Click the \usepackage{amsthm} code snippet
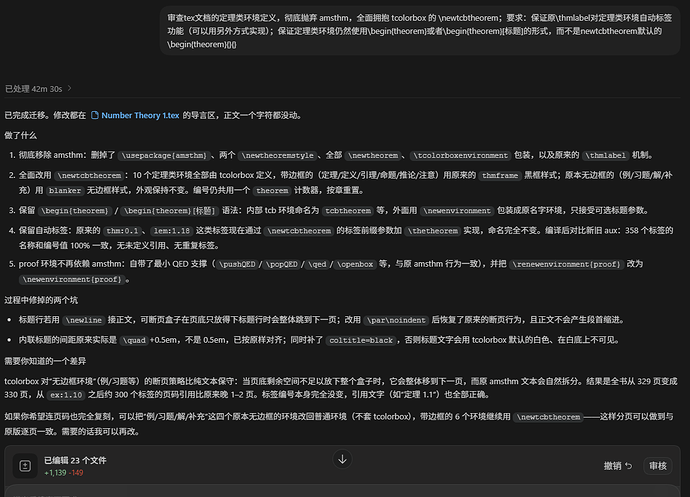This screenshot has width=690, height=497. click(164, 155)
